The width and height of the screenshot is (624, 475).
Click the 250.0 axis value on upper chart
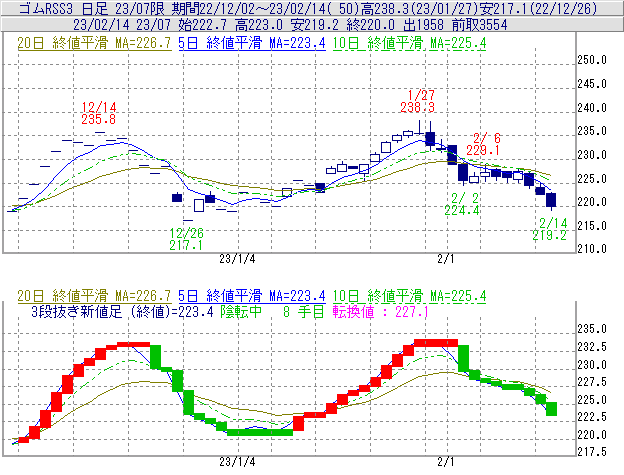[592, 60]
